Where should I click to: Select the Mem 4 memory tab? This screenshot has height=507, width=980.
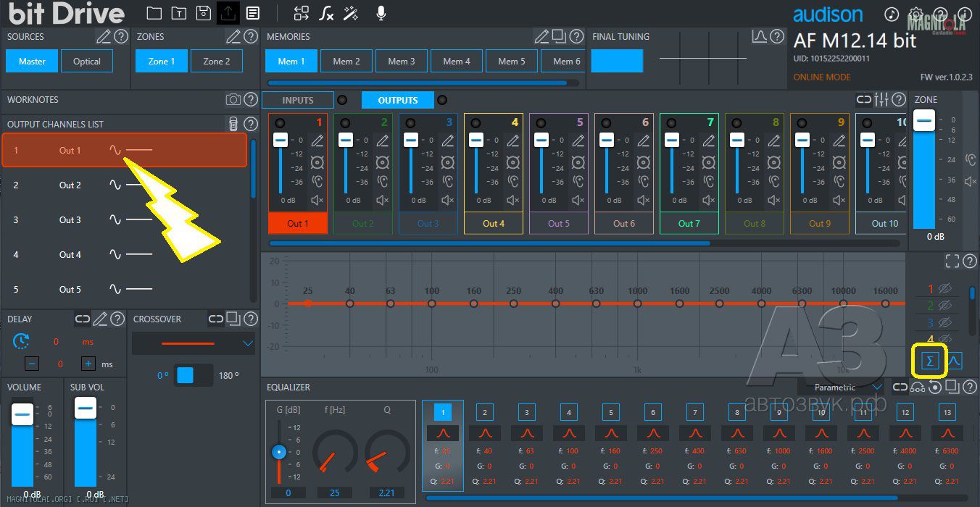point(457,62)
